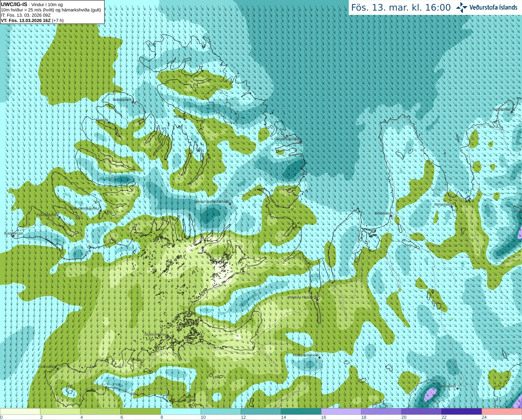Viewport: 522px width, 420px height.
Task: Click the 2–4 m/s light green legend swatch
Action: click(x=60, y=411)
